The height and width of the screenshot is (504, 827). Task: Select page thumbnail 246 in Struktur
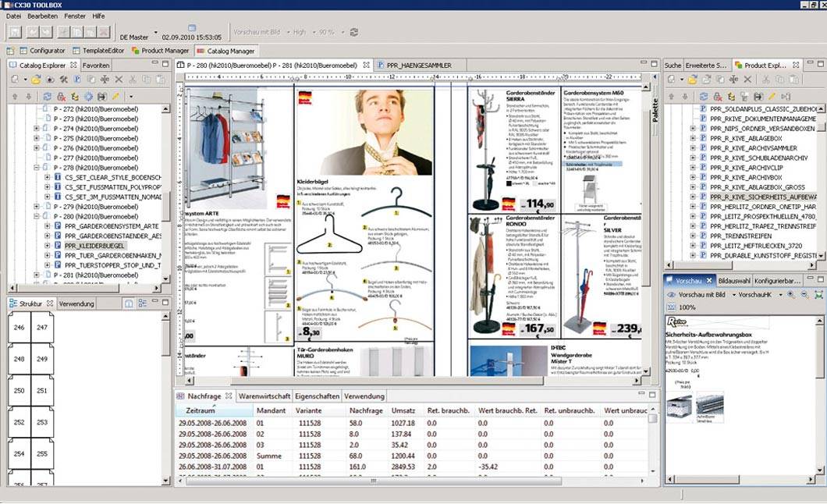(x=19, y=328)
